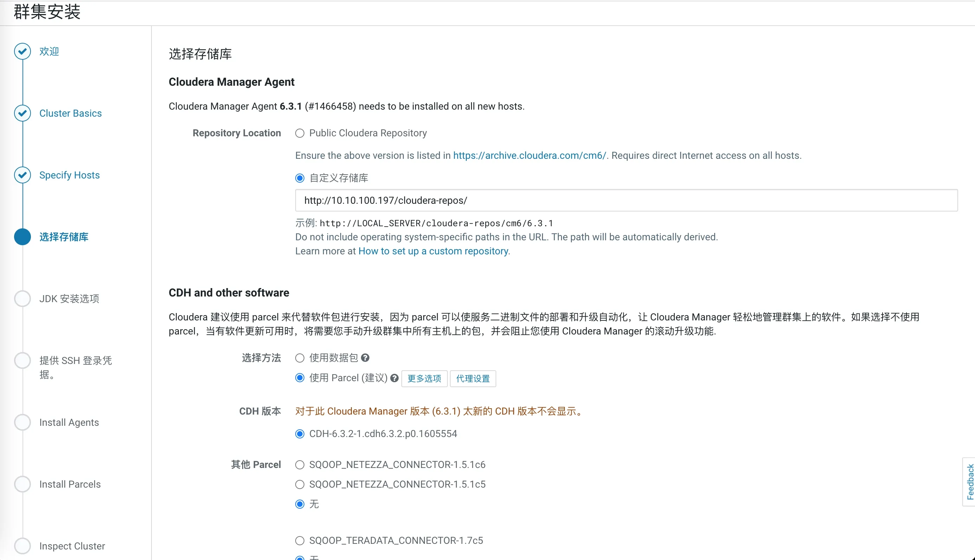
Task: Open the archive.cloudera.com/cm6 link
Action: [529, 155]
